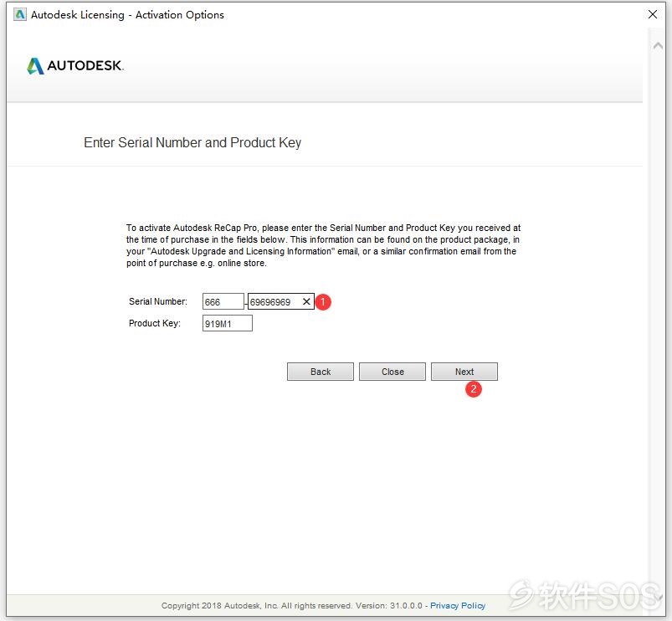The height and width of the screenshot is (621, 672).
Task: Click the Back button
Action: [321, 372]
